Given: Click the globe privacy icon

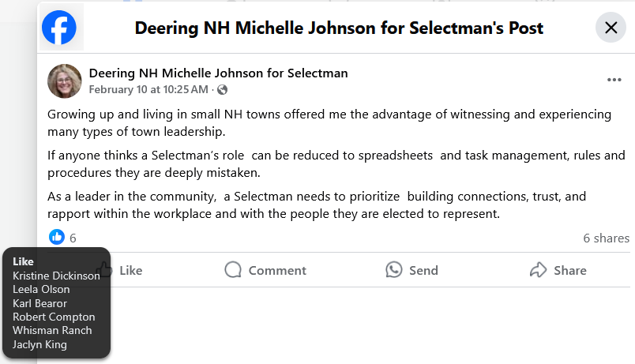Looking at the screenshot, I should tap(223, 90).
